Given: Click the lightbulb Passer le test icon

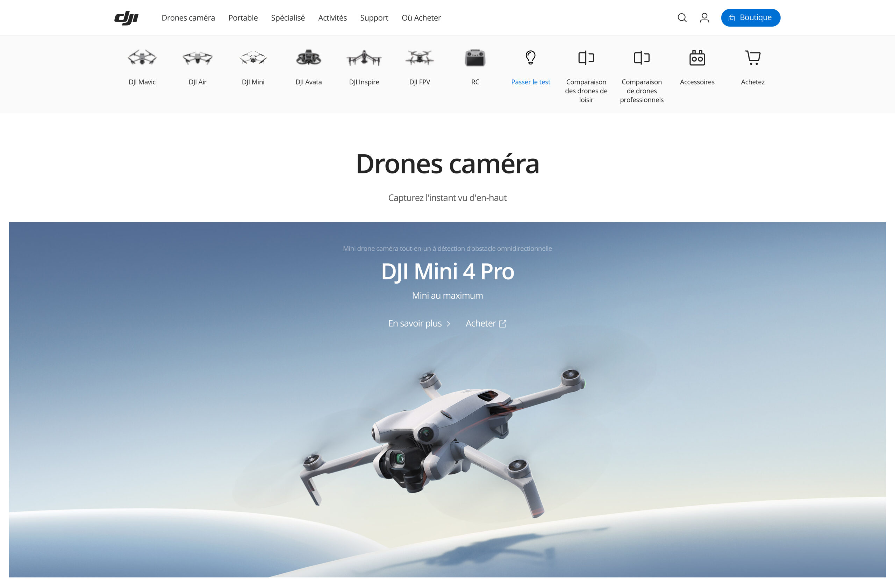Looking at the screenshot, I should [531, 58].
